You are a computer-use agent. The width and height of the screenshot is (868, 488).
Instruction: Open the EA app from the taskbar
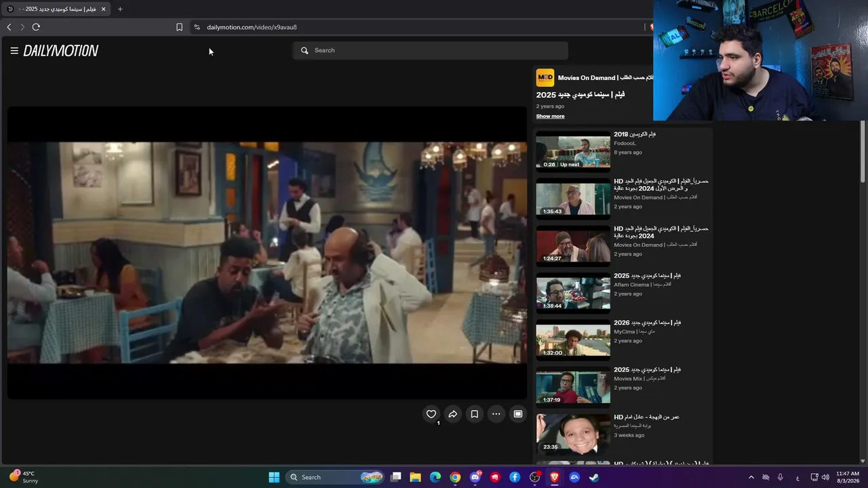(574, 477)
